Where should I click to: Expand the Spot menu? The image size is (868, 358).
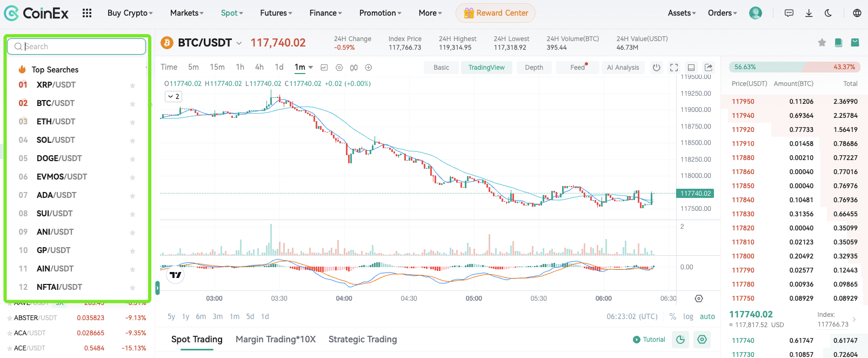[x=232, y=13]
